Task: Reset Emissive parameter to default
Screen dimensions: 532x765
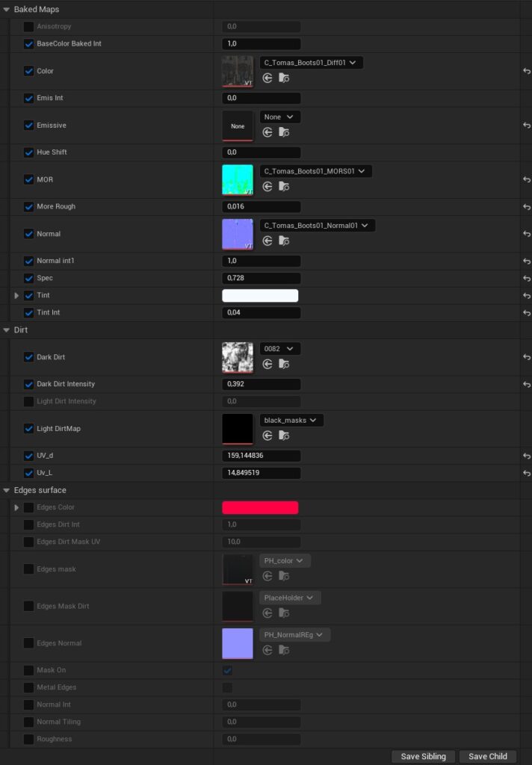Action: 527,126
